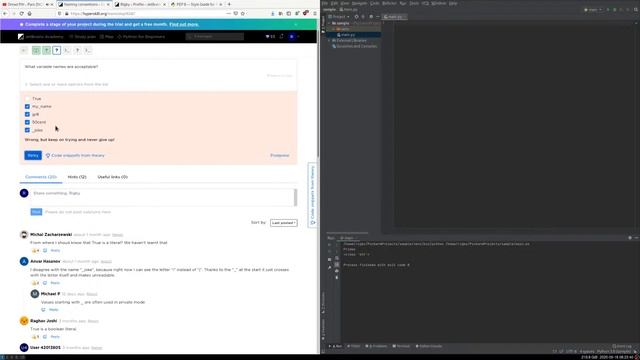Reply to Michael P's comment
640x360 pixels.
pyautogui.click(x=53, y=310)
